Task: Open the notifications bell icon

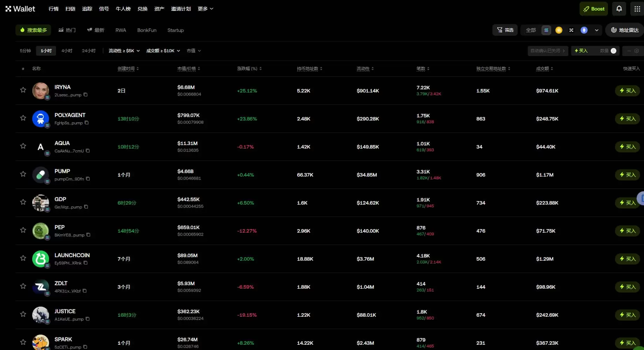Action: pos(619,9)
